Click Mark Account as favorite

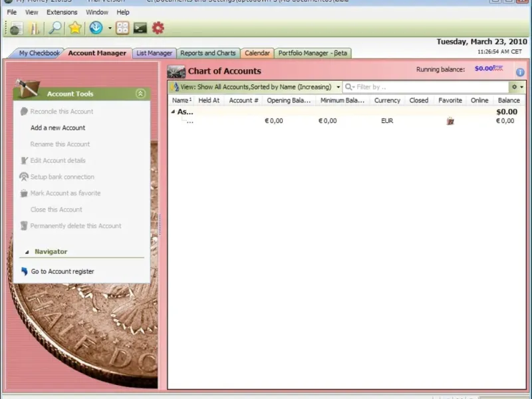point(65,193)
